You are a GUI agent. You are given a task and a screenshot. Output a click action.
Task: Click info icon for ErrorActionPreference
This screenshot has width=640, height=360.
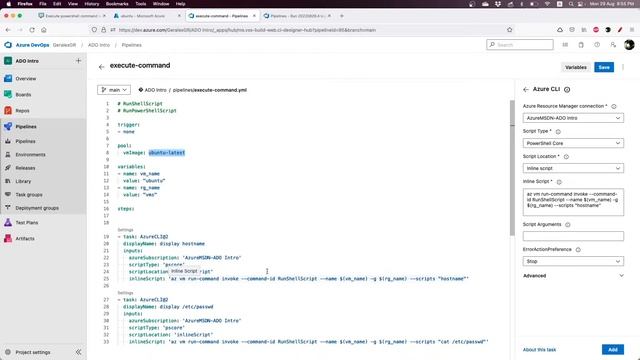[x=578, y=250]
